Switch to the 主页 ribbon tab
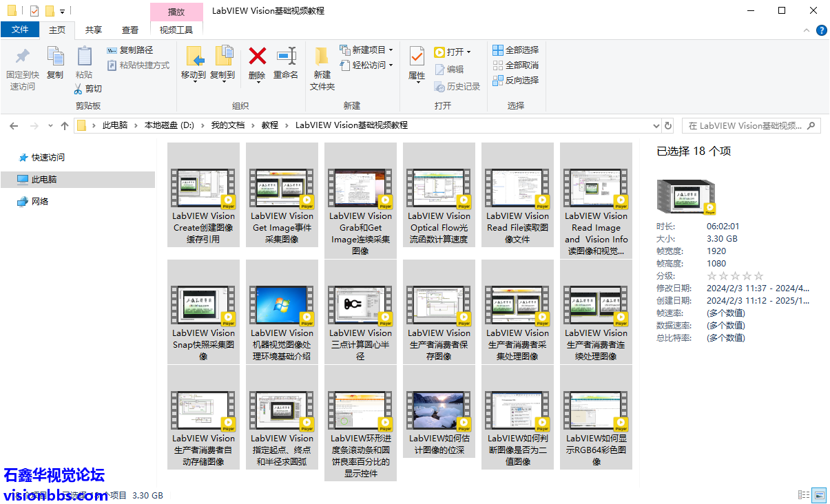This screenshot has width=830, height=504. click(x=56, y=30)
